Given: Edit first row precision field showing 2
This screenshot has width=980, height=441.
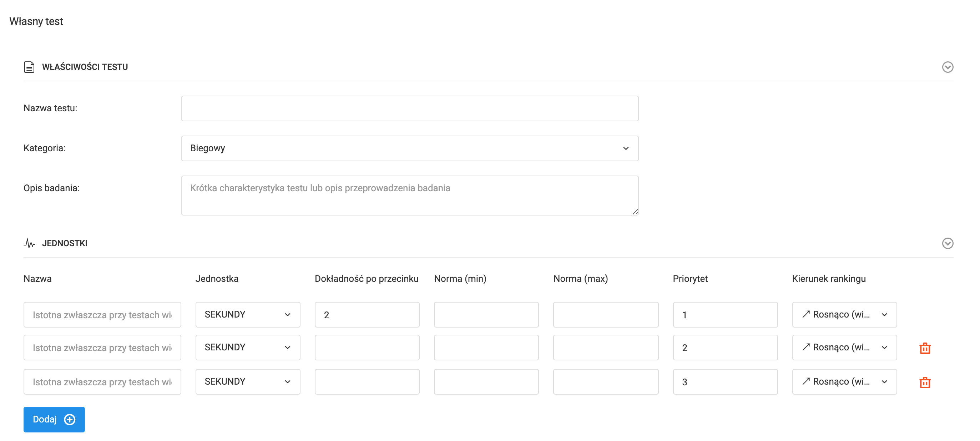Looking at the screenshot, I should [x=367, y=315].
